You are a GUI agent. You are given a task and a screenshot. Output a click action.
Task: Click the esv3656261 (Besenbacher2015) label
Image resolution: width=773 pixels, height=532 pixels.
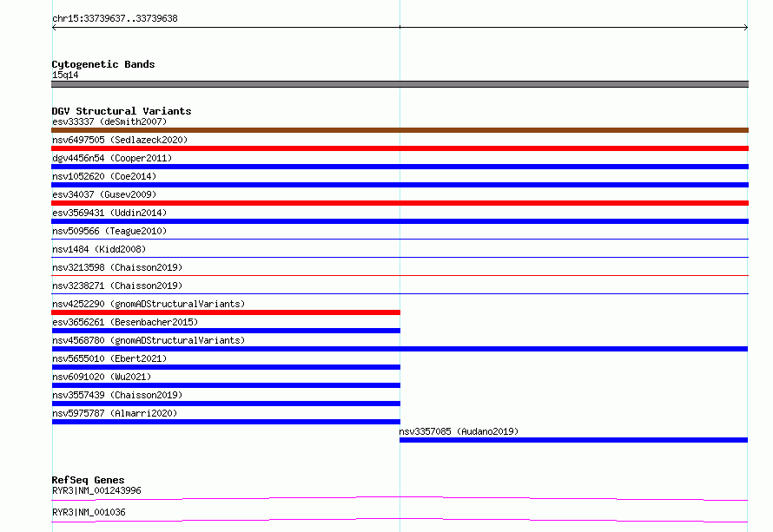pos(125,322)
